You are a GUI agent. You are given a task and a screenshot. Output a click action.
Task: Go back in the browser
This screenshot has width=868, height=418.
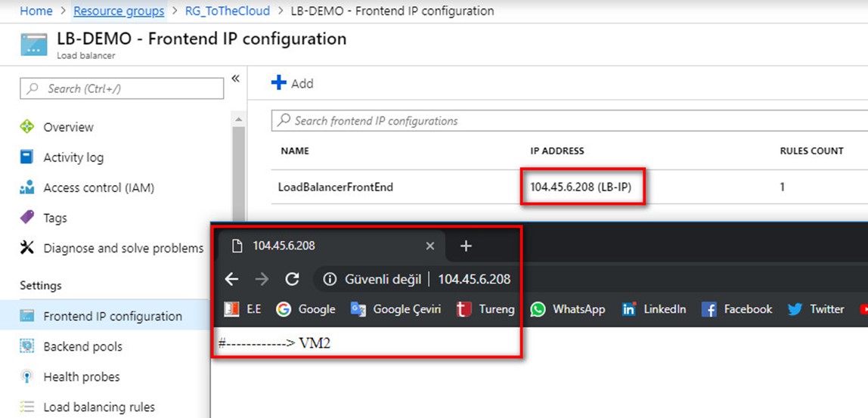[231, 280]
